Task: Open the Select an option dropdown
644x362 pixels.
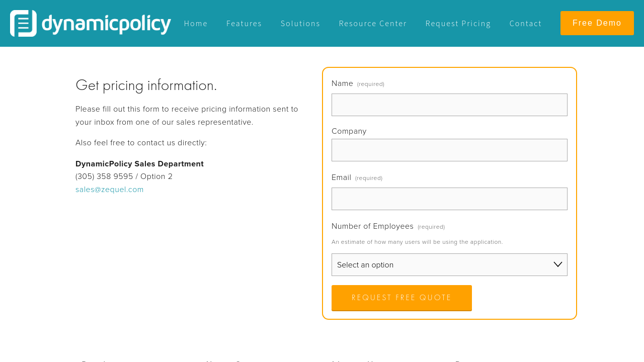Action: (443, 264)
